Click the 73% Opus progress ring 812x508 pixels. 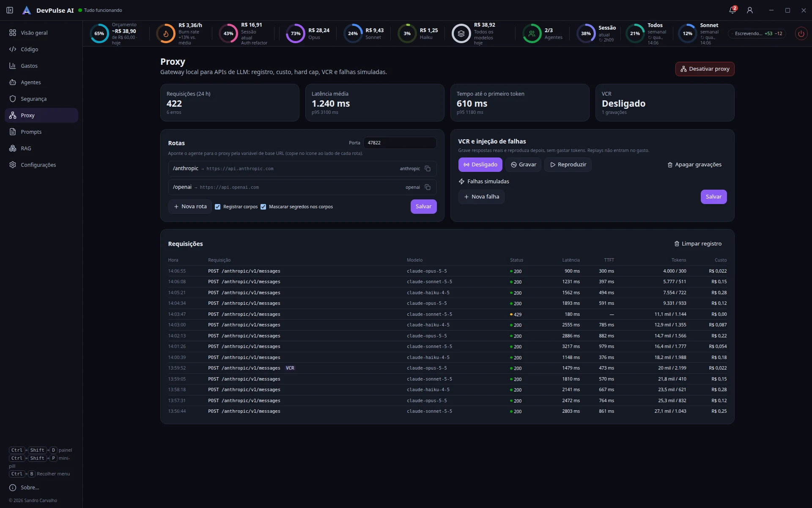296,33
